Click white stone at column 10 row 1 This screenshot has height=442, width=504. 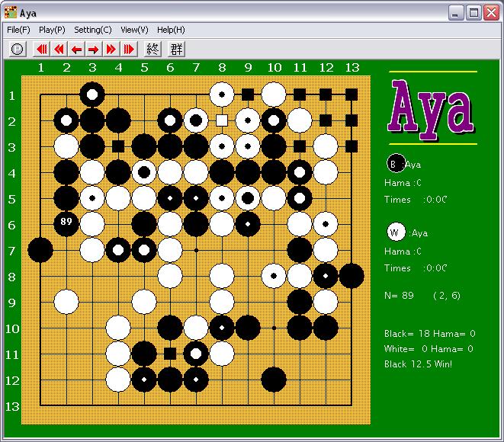[x=274, y=94]
